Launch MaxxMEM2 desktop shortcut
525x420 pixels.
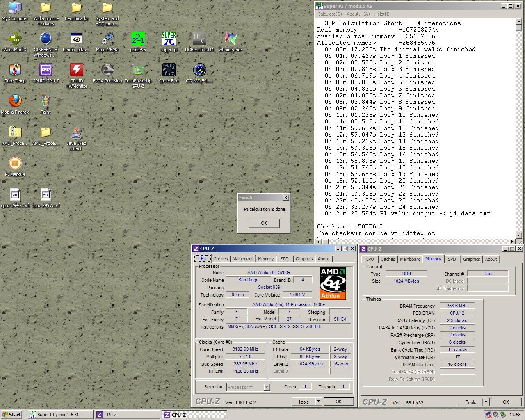pyautogui.click(x=107, y=42)
